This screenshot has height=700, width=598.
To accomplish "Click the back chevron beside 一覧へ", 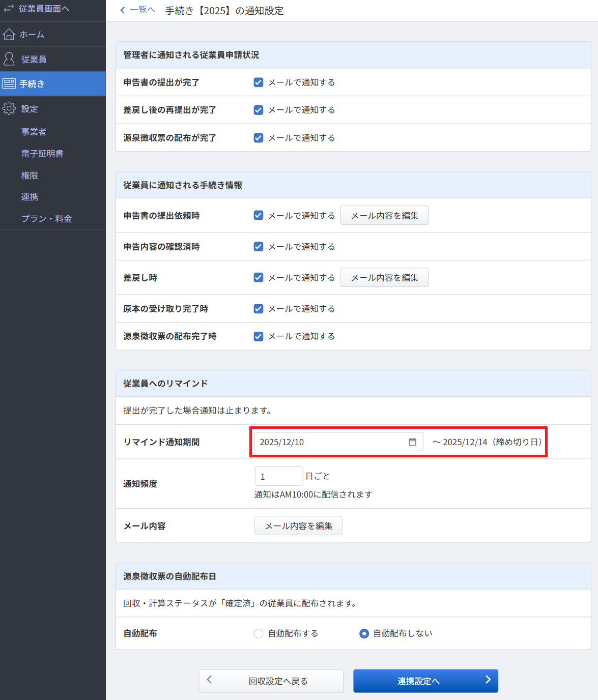I will click(122, 10).
